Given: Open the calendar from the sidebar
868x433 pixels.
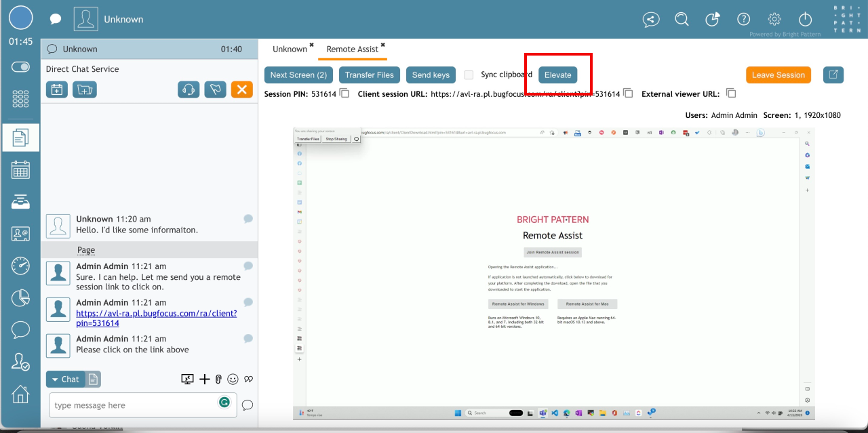Looking at the screenshot, I should click(21, 169).
